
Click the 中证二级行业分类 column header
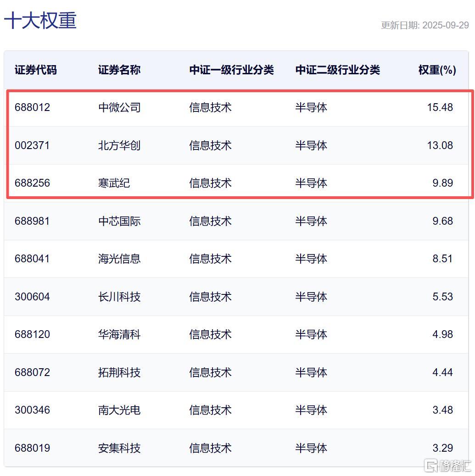(x=338, y=70)
